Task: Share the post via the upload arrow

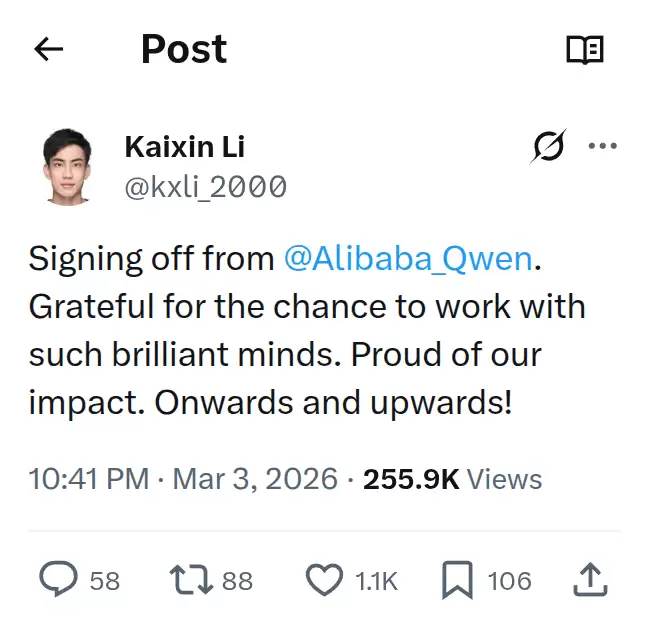Action: 590,579
